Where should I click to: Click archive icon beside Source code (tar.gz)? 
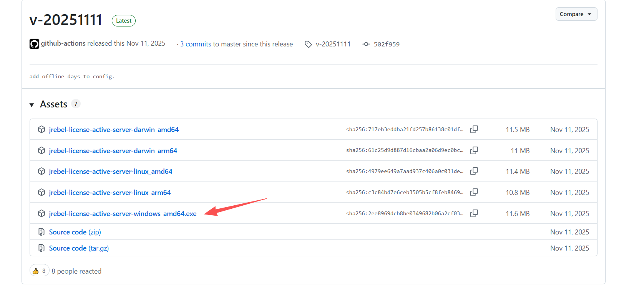tap(41, 248)
